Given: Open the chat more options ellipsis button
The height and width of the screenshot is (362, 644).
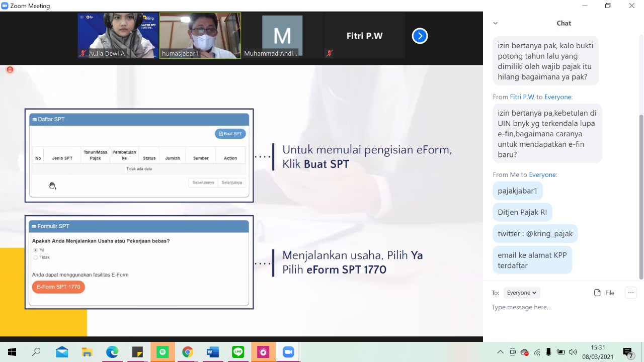Looking at the screenshot, I should click(630, 293).
